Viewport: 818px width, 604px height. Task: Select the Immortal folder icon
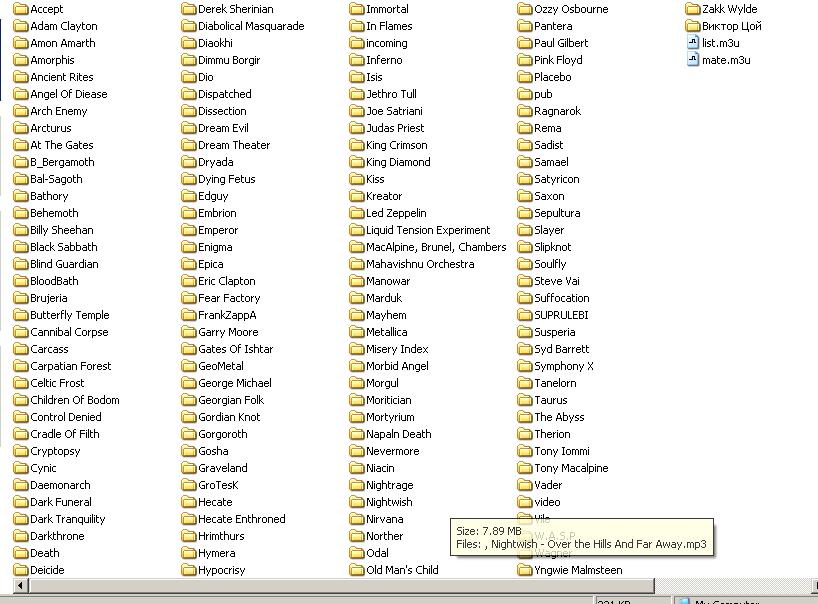(357, 9)
